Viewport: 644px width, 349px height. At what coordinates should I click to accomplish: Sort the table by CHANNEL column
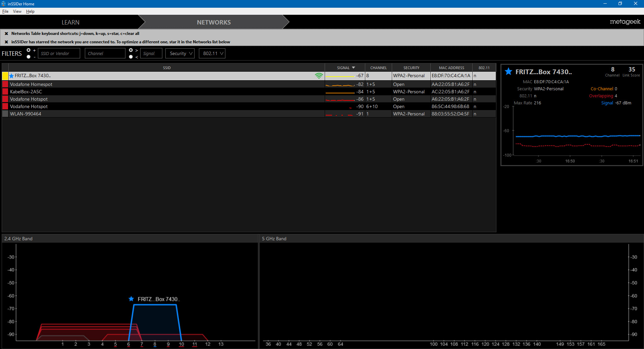pos(378,68)
